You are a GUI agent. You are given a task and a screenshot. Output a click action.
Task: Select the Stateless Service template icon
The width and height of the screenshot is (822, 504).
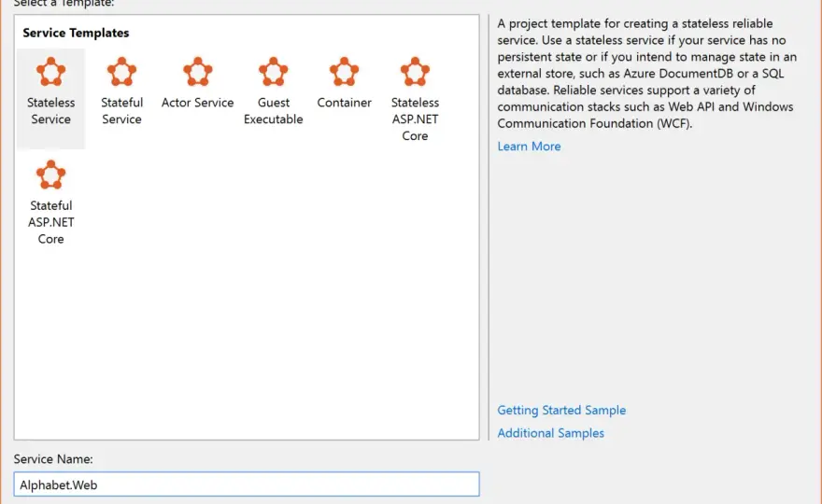tap(50, 72)
